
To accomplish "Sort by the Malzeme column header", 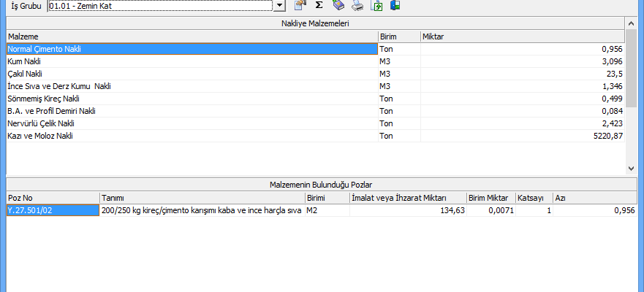I will tap(192, 36).
